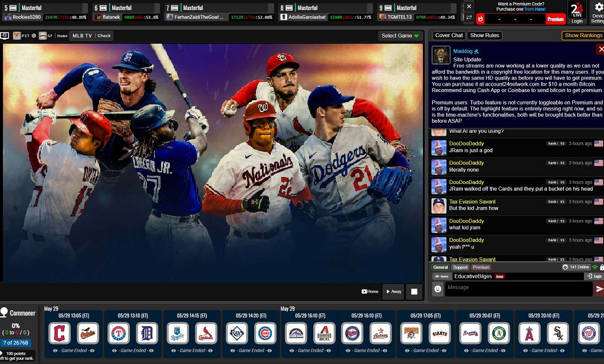Select the Los Angeles Angels logo
Screen dimensions: 604x364
[x=529, y=333]
